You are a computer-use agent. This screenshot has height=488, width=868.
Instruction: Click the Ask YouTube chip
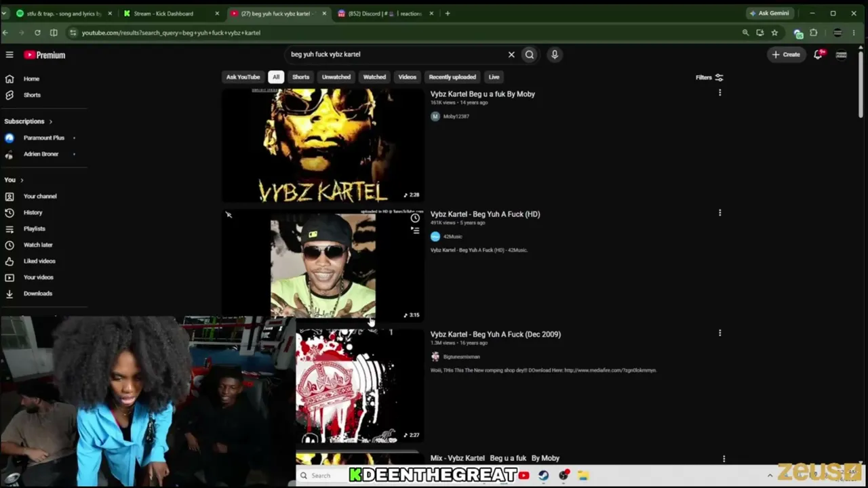click(x=243, y=77)
